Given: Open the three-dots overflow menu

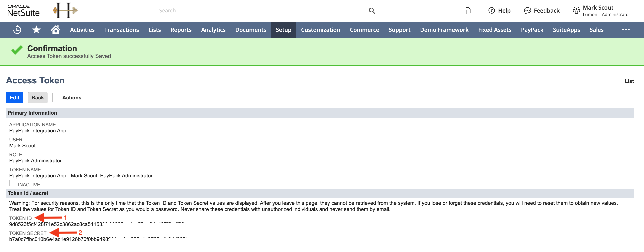Looking at the screenshot, I should pos(626,30).
